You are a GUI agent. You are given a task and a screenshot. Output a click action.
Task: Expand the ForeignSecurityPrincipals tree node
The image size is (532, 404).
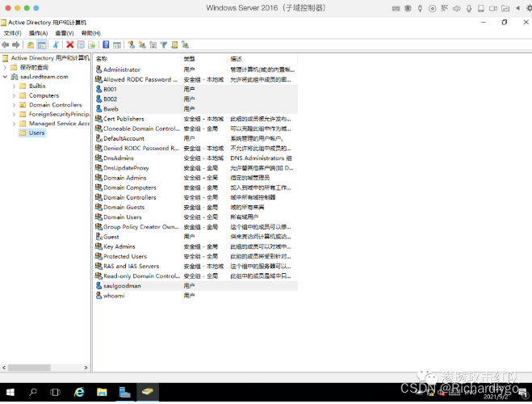point(14,114)
